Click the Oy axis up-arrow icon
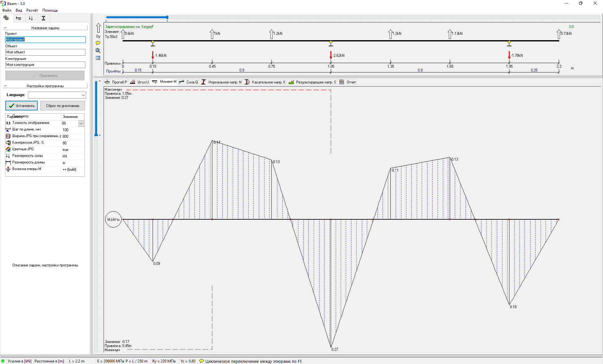 coord(98,28)
